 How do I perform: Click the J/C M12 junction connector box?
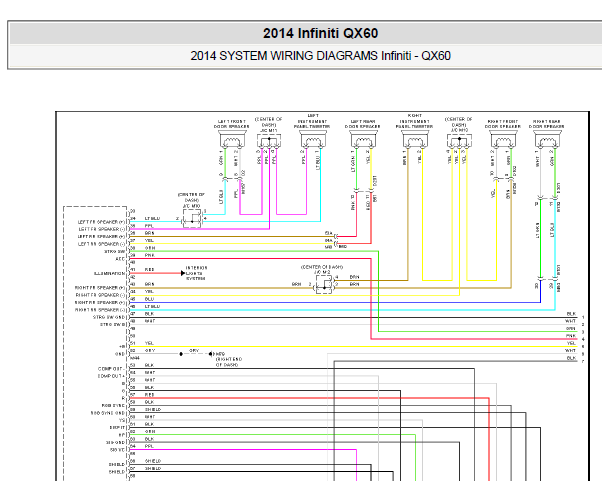(x=324, y=284)
